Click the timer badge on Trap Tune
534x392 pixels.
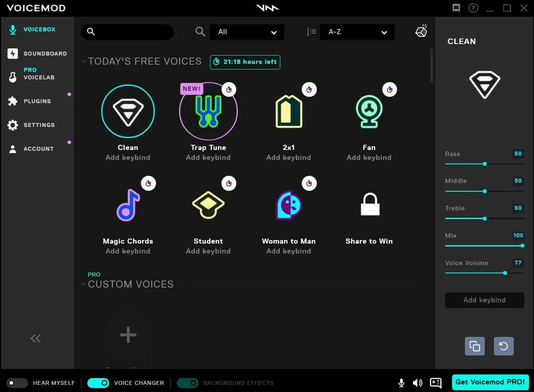tap(229, 90)
